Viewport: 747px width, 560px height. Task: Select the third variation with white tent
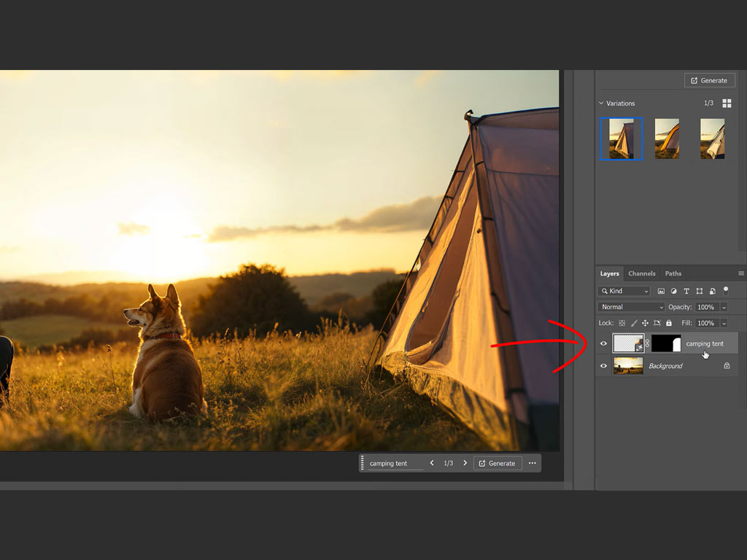pos(712,139)
